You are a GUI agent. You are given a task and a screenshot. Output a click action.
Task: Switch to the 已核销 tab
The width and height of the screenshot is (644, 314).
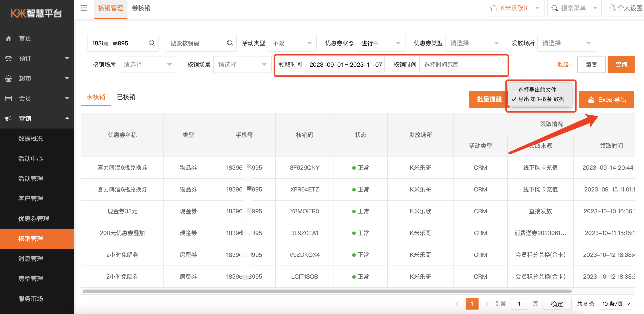[x=126, y=97]
